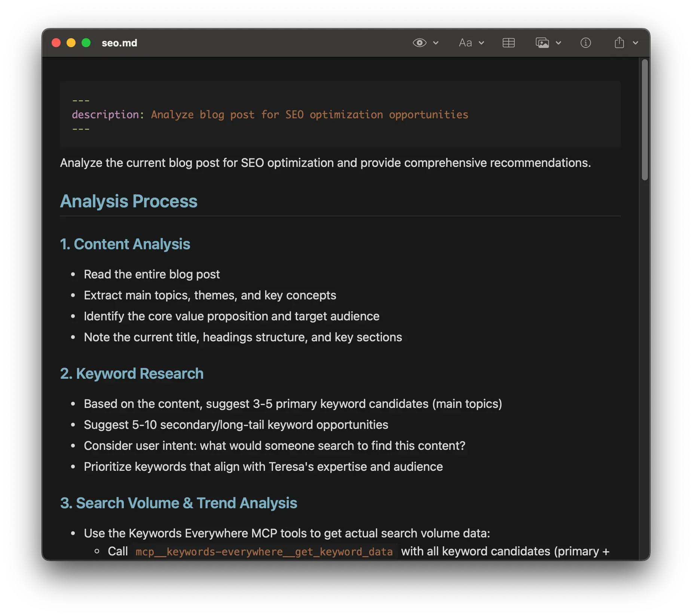Viewport: 692px width, 616px height.
Task: Click the 3. Search Volume & Trend Analysis heading
Action: pyautogui.click(x=178, y=503)
